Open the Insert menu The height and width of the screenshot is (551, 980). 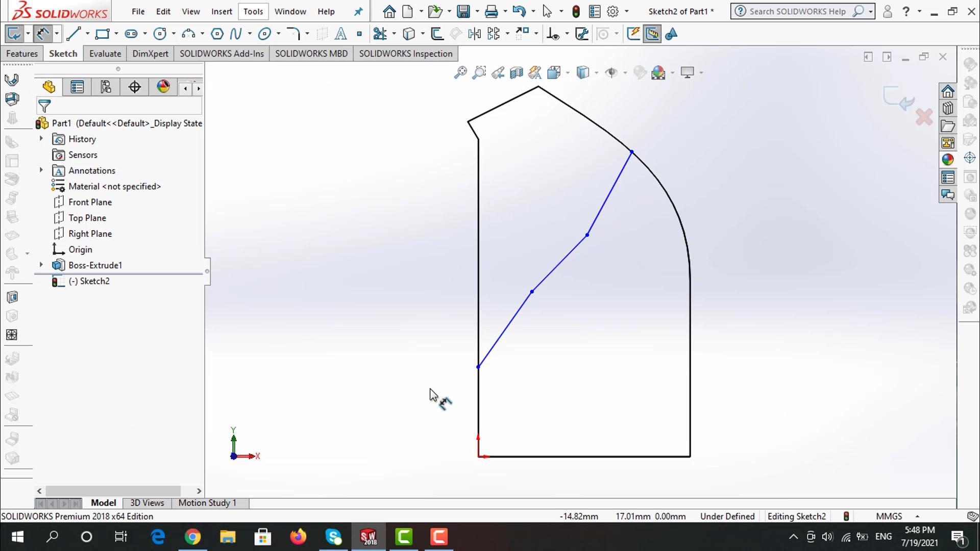pos(222,11)
